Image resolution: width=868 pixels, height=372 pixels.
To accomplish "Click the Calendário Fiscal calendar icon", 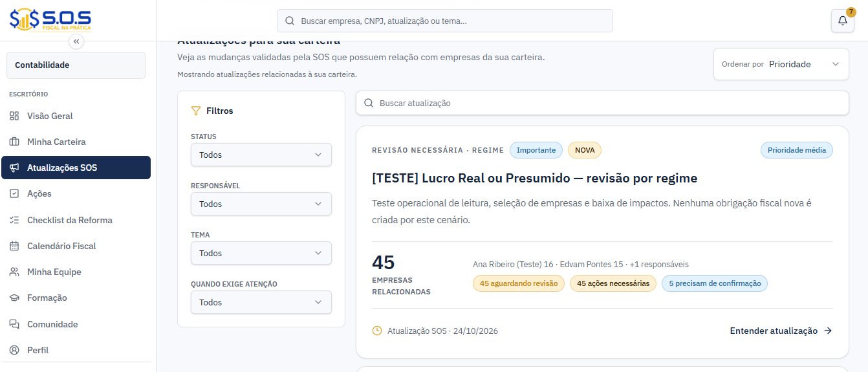I will point(14,246).
